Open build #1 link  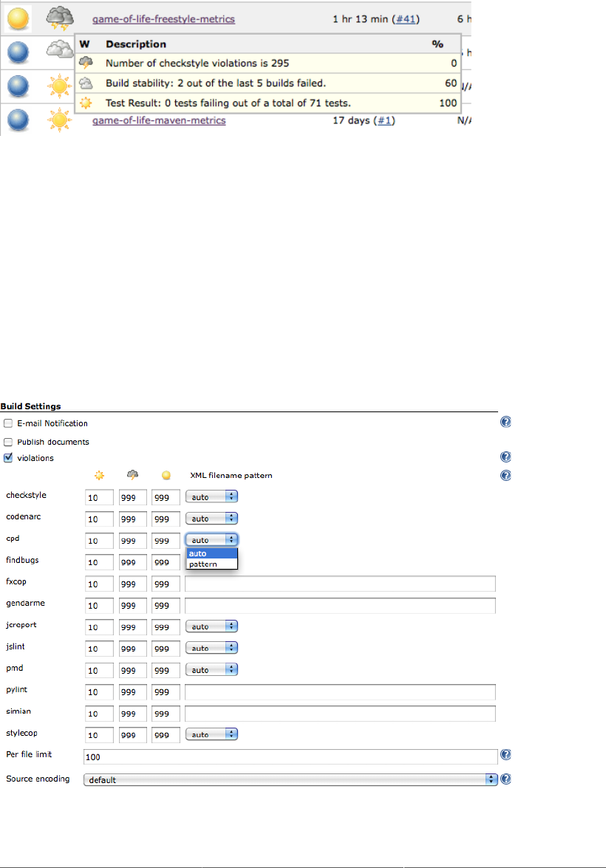(x=384, y=120)
